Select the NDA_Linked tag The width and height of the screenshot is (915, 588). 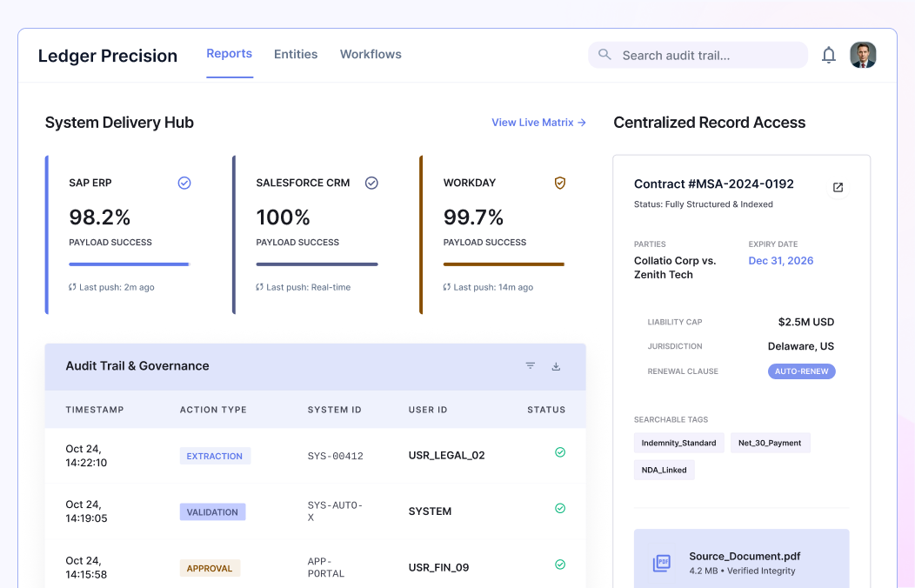pyautogui.click(x=665, y=470)
